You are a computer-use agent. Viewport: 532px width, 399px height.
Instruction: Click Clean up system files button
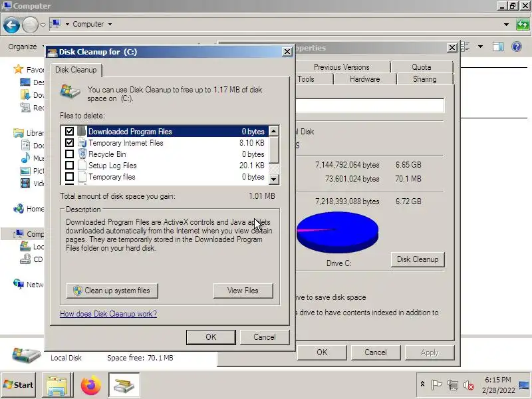tap(112, 291)
